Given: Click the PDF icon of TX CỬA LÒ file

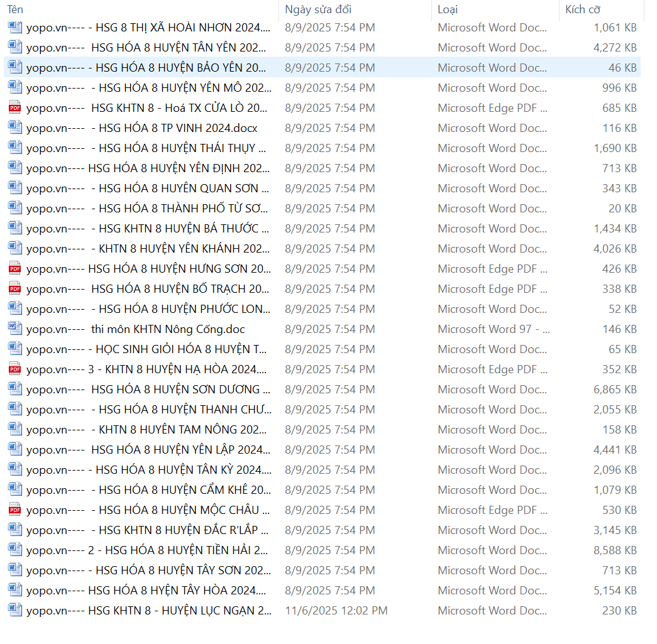Looking at the screenshot, I should (14, 108).
